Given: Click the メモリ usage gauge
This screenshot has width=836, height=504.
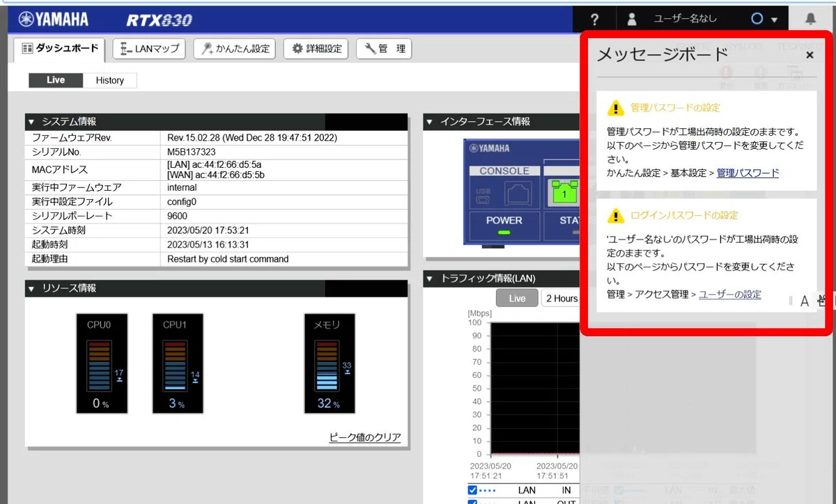Looking at the screenshot, I should tap(330, 363).
